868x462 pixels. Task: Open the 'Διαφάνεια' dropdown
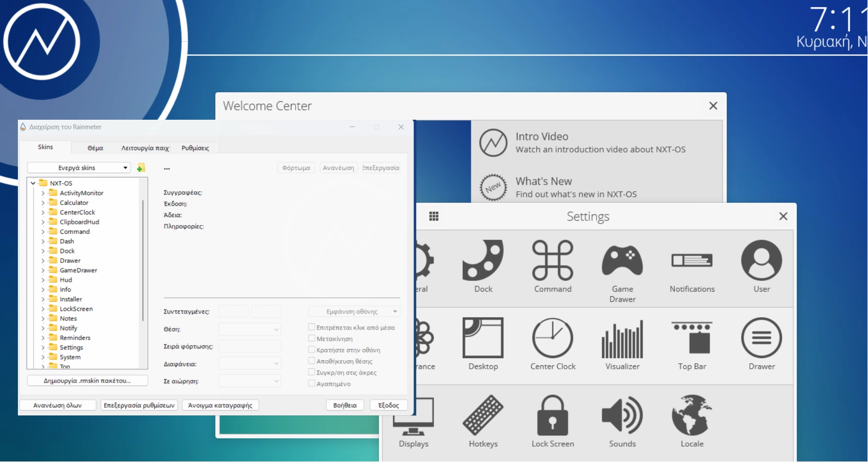coord(250,364)
